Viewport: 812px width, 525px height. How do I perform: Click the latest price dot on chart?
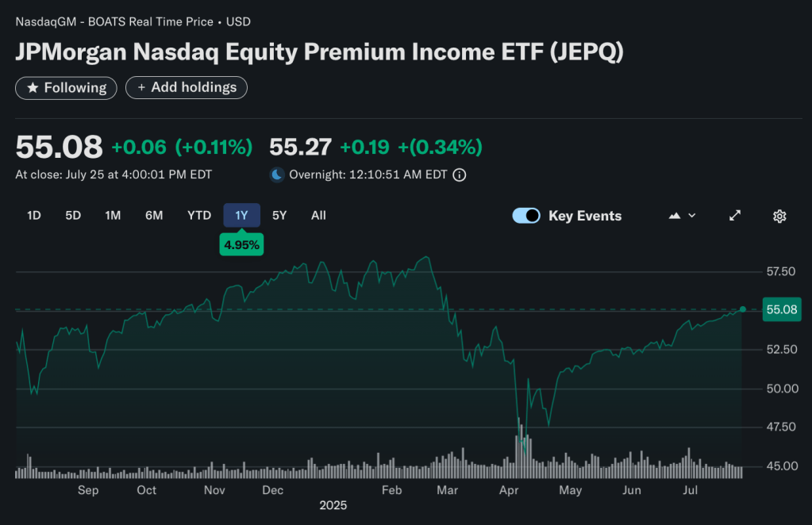741,309
